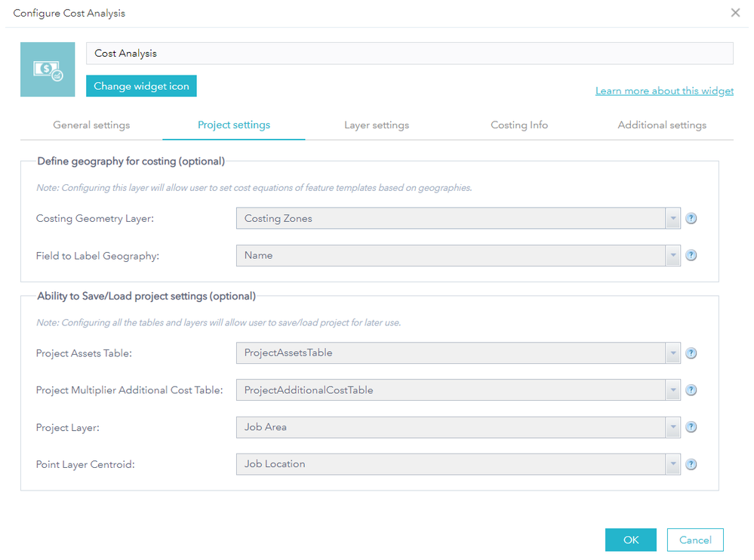The width and height of the screenshot is (754, 560).
Task: Open help for Project Assets Table
Action: 691,353
